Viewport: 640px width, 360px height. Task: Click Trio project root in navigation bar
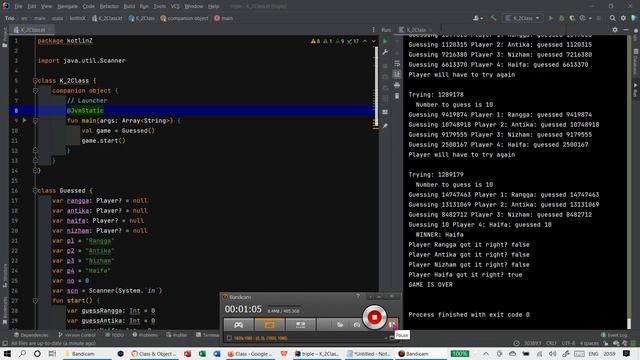[x=10, y=18]
